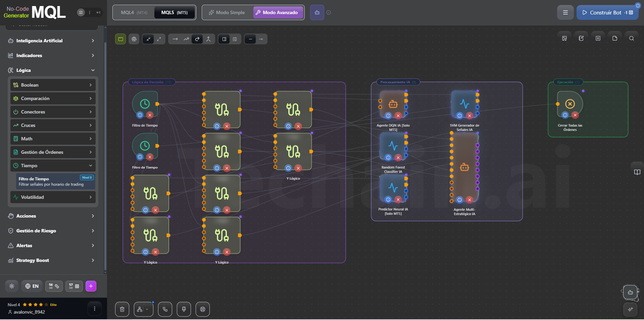Click the lifebuoy help icon
Viewport: 644px width, 320px height.
click(203, 309)
